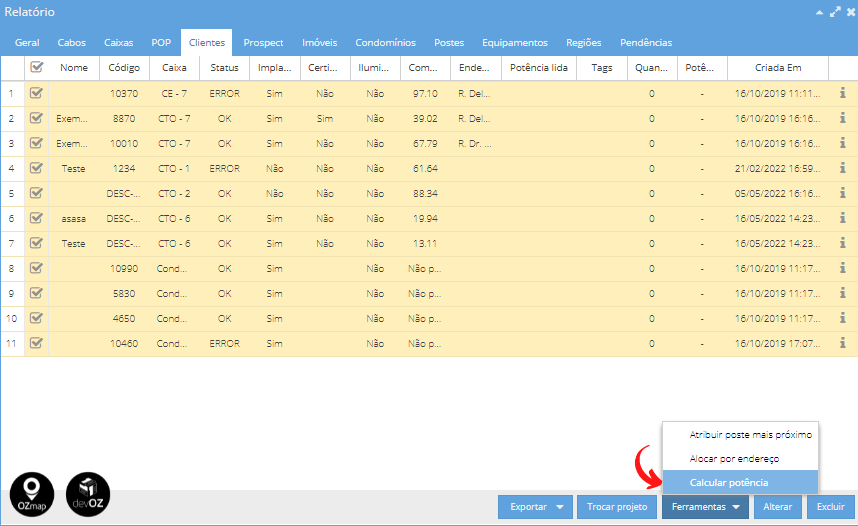This screenshot has width=858, height=526.
Task: Select the CE - 7 cell
Action: [x=174, y=94]
